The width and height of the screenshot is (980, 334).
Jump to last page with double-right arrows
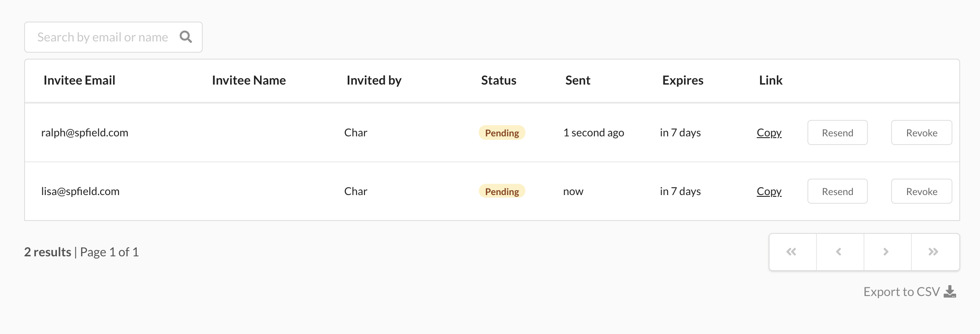click(935, 252)
